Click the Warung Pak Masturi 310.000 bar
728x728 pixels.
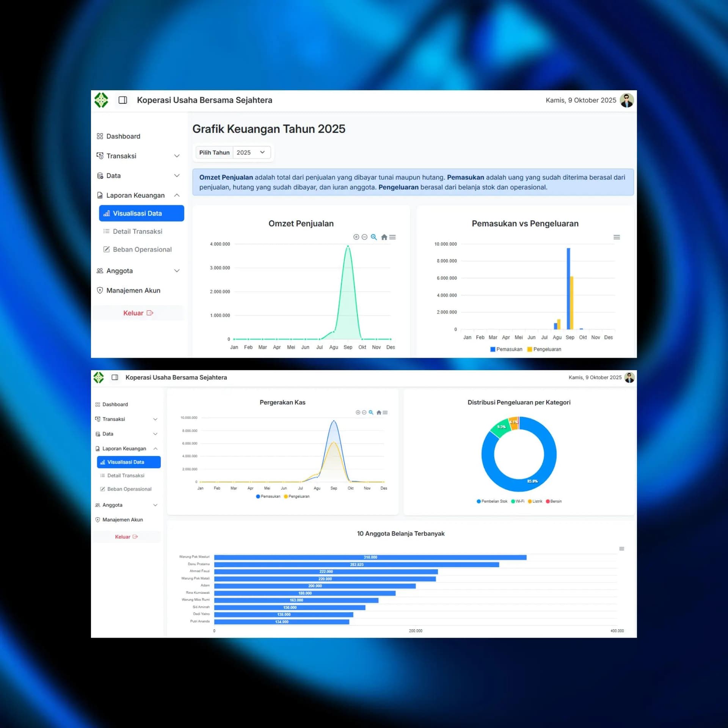[x=370, y=557]
